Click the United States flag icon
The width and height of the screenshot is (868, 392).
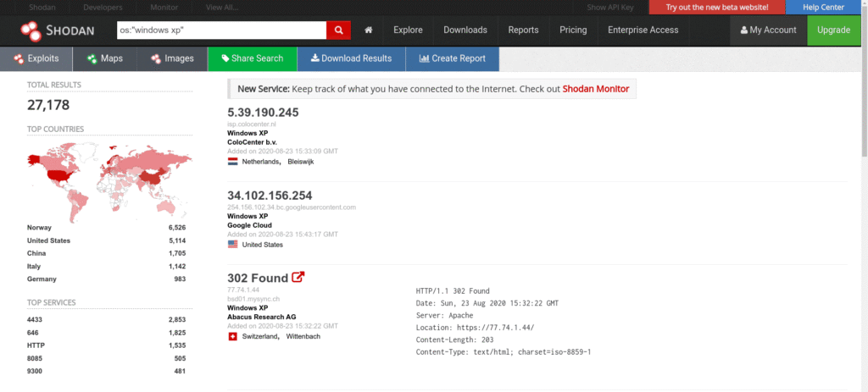click(x=232, y=245)
